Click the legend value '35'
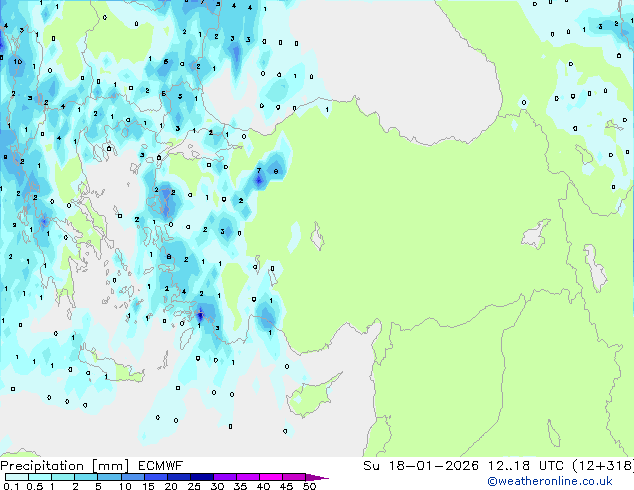634x490 pixels. 240,486
